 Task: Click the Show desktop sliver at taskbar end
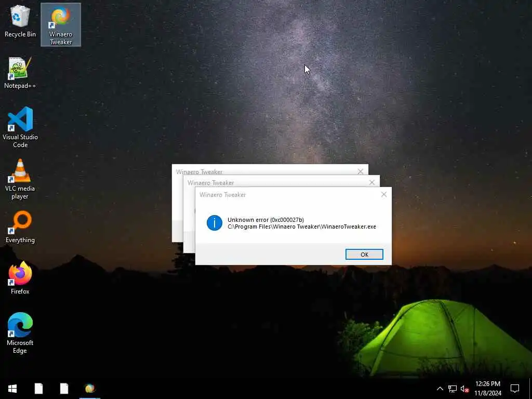coord(530,389)
